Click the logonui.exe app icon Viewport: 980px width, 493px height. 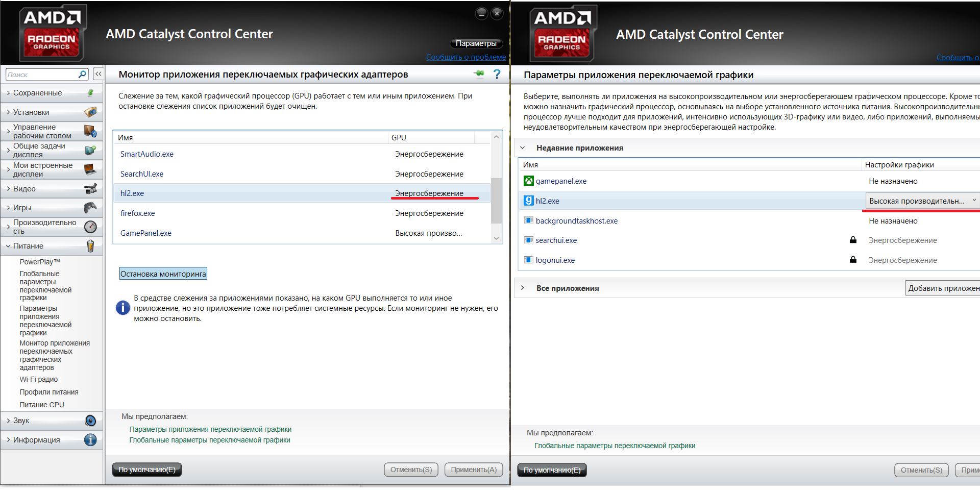(529, 260)
